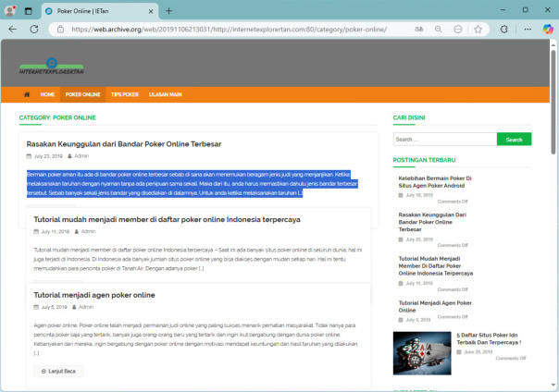
Task: Click CATEGORY: POKER ONLINE heading
Action: [57, 117]
